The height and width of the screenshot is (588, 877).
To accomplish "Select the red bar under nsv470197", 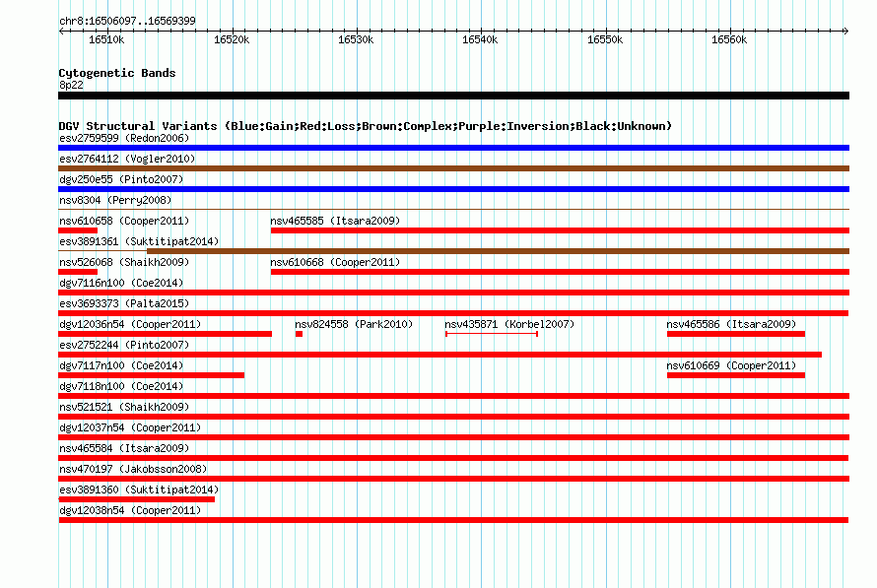I will [453, 479].
